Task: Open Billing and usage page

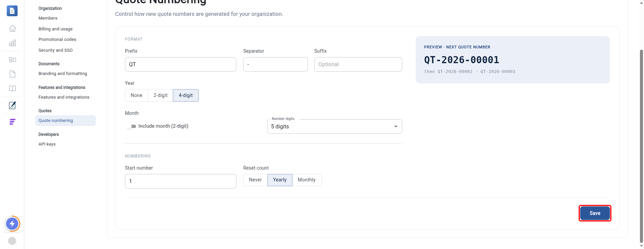Action: [x=55, y=29]
